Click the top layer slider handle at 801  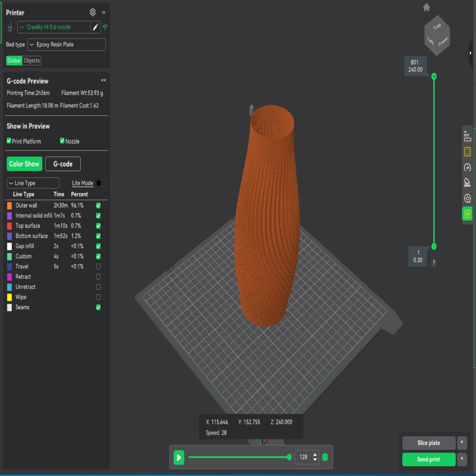(434, 76)
